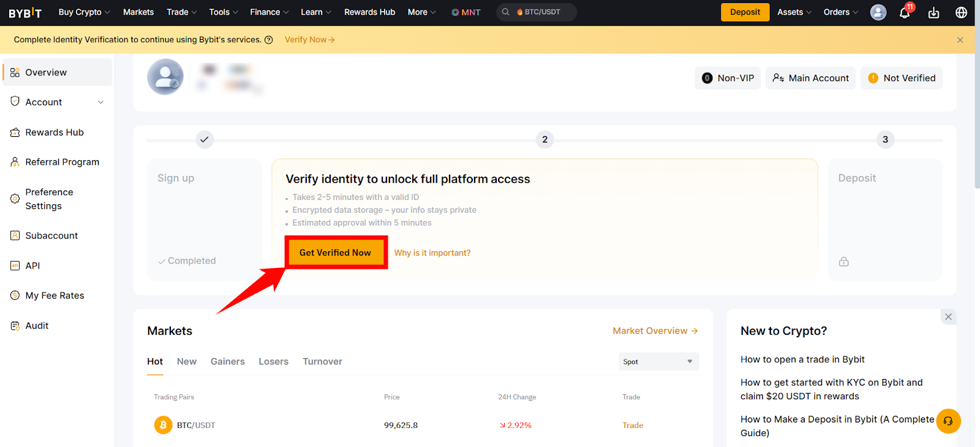The width and height of the screenshot is (980, 447).
Task: Open the customer support headset icon
Action: [x=948, y=421]
